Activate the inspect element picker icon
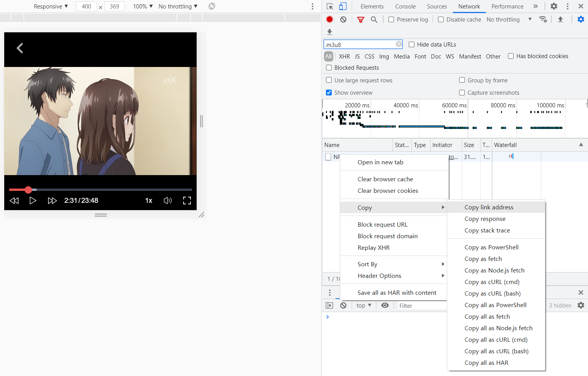The width and height of the screenshot is (588, 376). (330, 6)
